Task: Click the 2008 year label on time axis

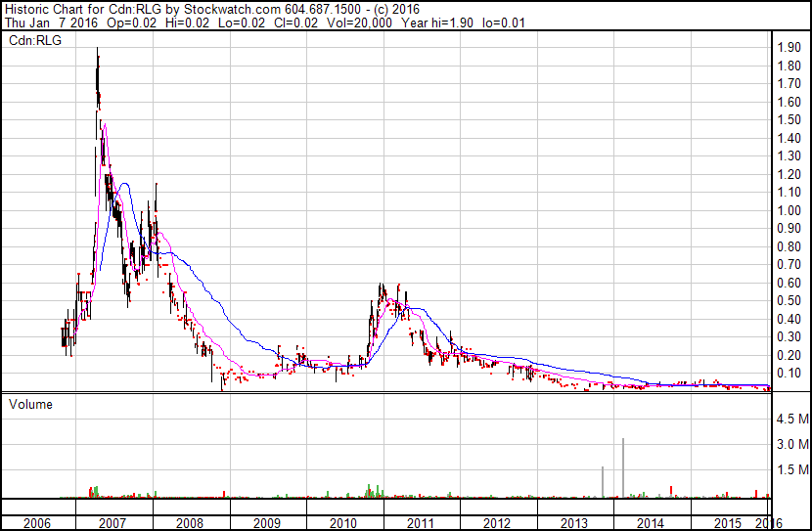Action: [190, 523]
